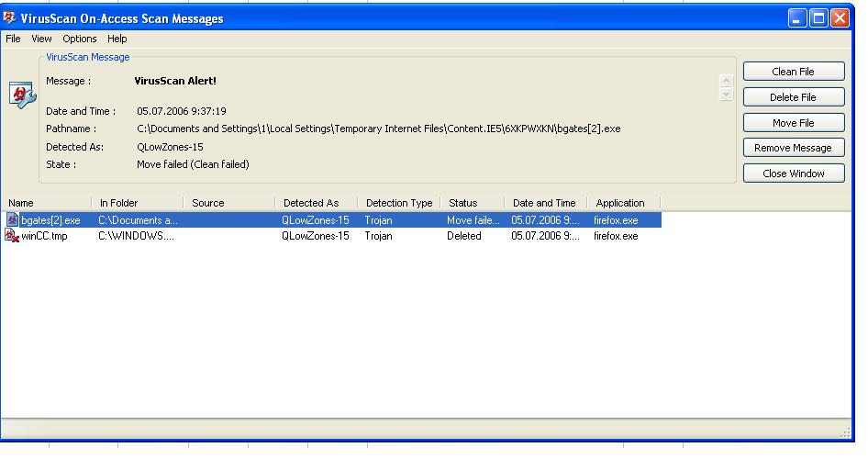Click the message scroll up arrow
Viewport: 868px width, 470px height.
pyautogui.click(x=727, y=81)
